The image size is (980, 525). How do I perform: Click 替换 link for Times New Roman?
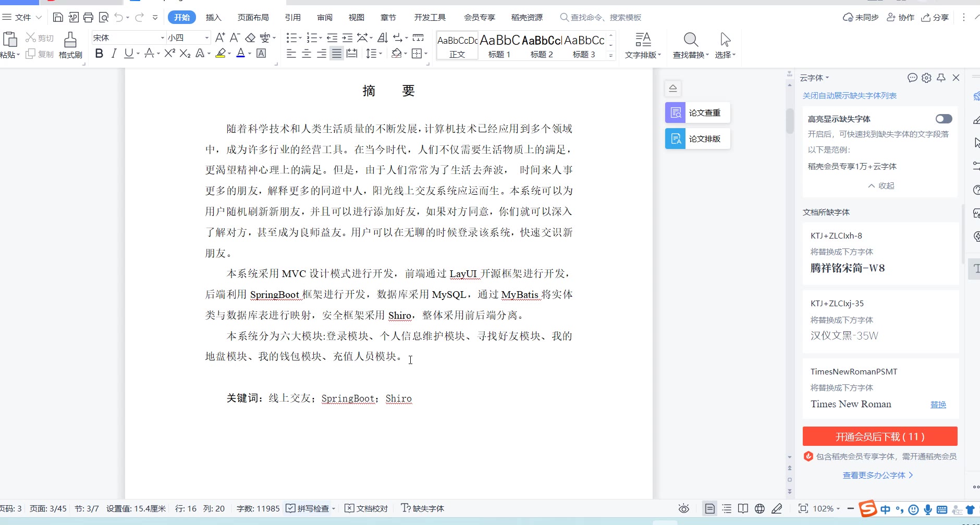point(938,404)
